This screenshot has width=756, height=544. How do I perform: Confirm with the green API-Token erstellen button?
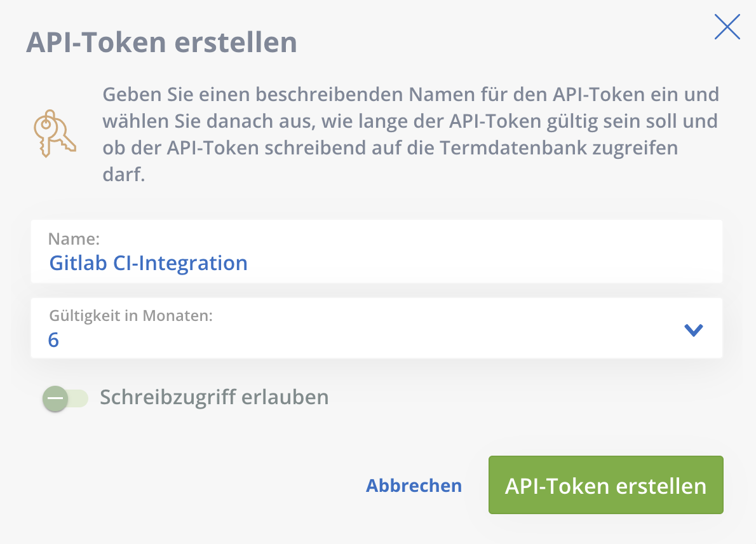coord(605,485)
